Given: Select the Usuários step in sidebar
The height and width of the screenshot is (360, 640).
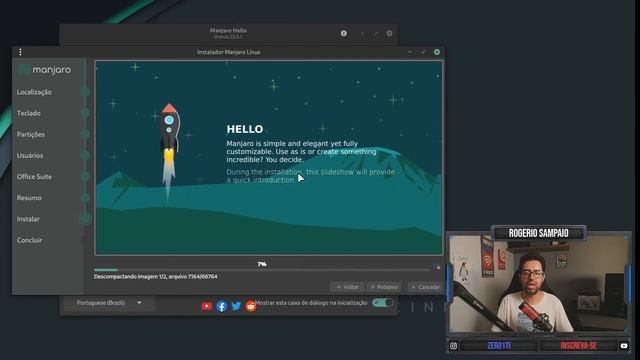Looking at the screenshot, I should [x=30, y=156].
